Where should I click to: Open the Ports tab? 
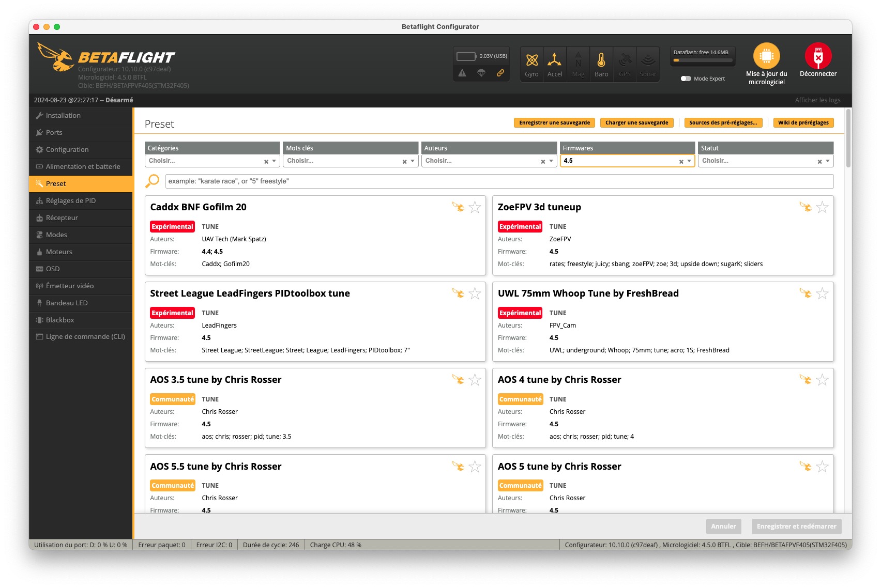[x=81, y=132]
